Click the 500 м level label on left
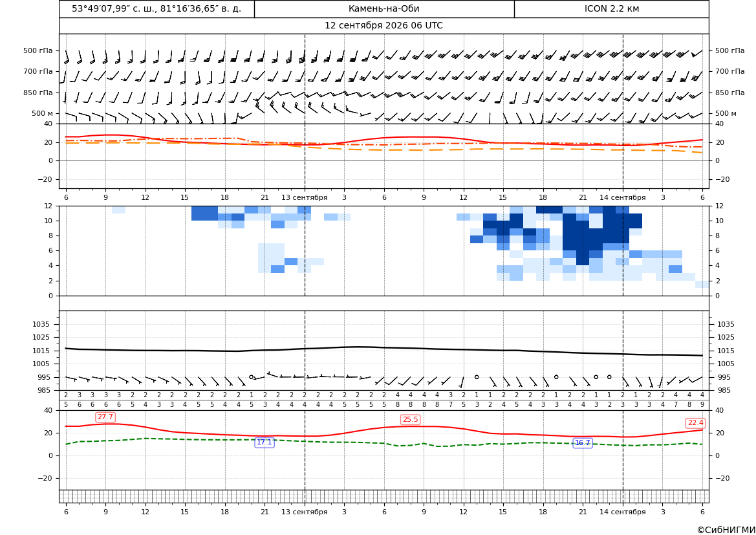 42,113
